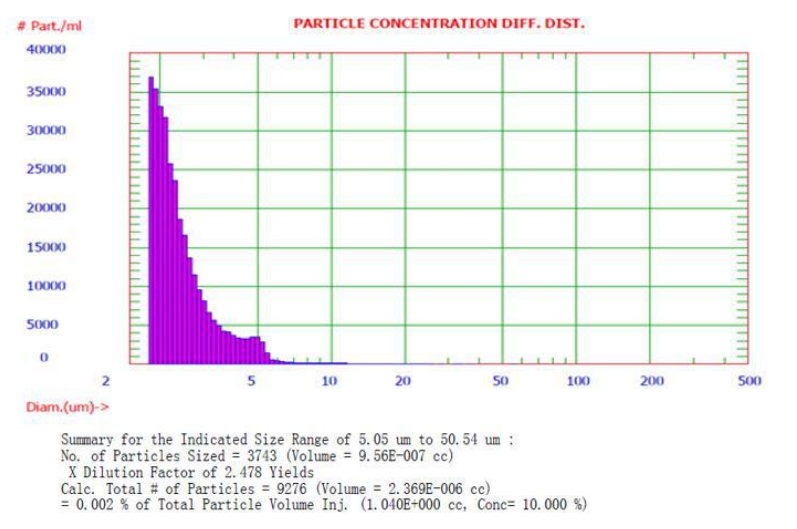Click the 0 y-axis value
Viewport: 797px width, 529px height.
[x=44, y=357]
